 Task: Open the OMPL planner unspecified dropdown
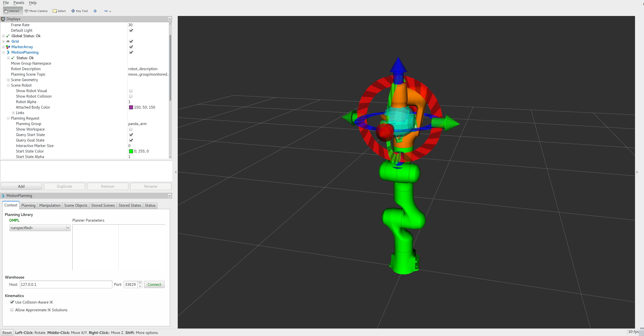(x=40, y=228)
